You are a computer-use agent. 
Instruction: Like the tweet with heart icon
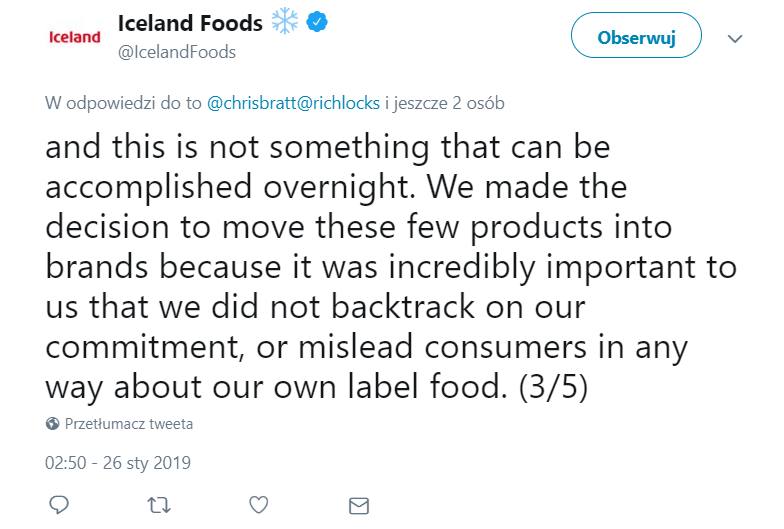coord(258,504)
